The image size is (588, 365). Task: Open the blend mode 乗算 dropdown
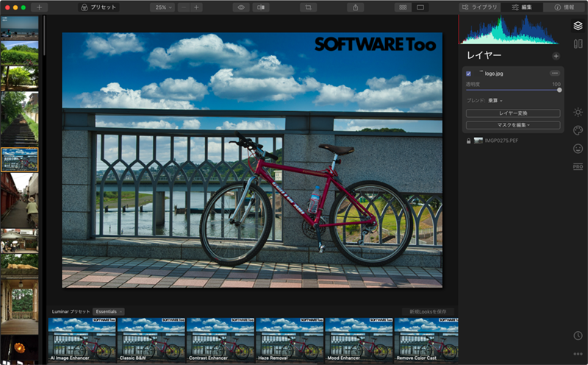click(495, 101)
